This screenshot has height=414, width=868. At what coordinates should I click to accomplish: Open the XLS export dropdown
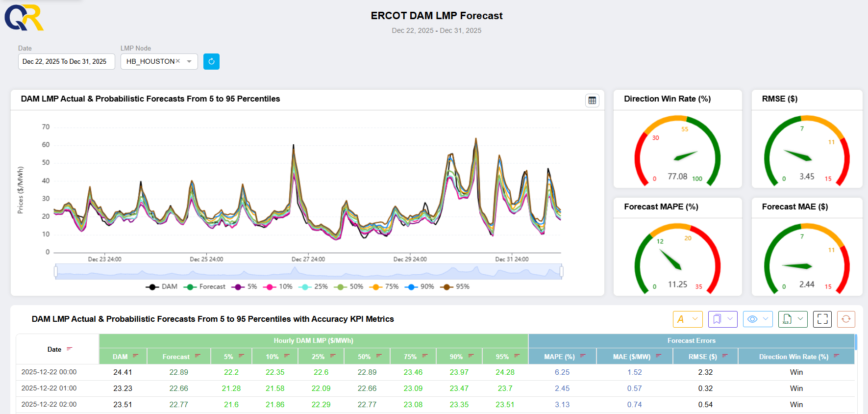[x=793, y=319]
